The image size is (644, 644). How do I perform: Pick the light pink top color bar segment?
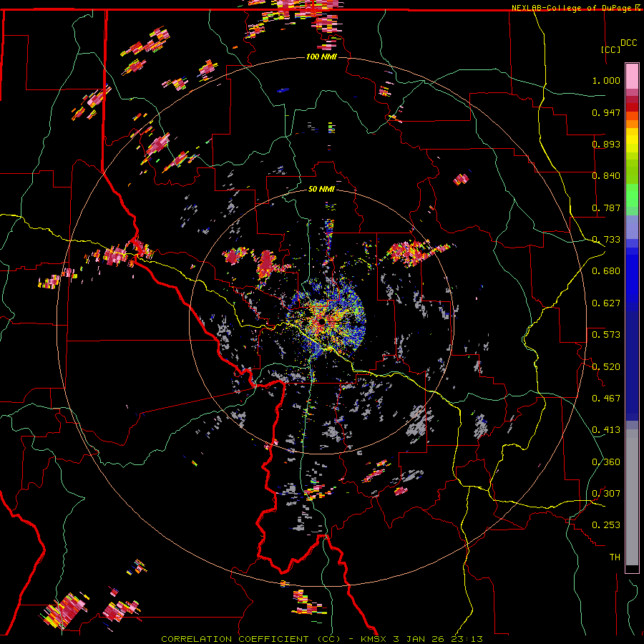point(632,77)
